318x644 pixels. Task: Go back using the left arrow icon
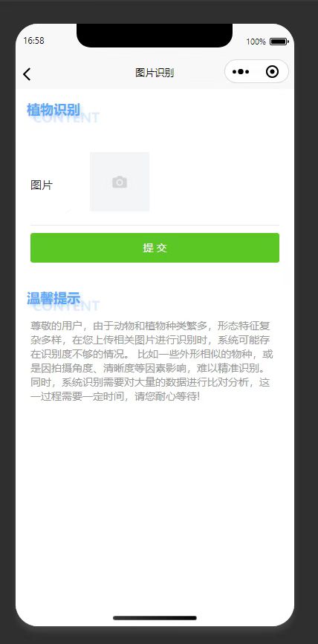[27, 74]
